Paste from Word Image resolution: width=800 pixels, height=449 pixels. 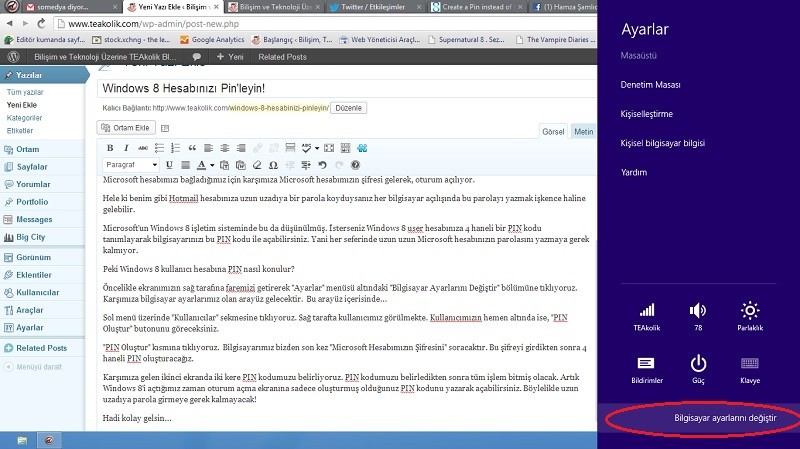pos(241,165)
